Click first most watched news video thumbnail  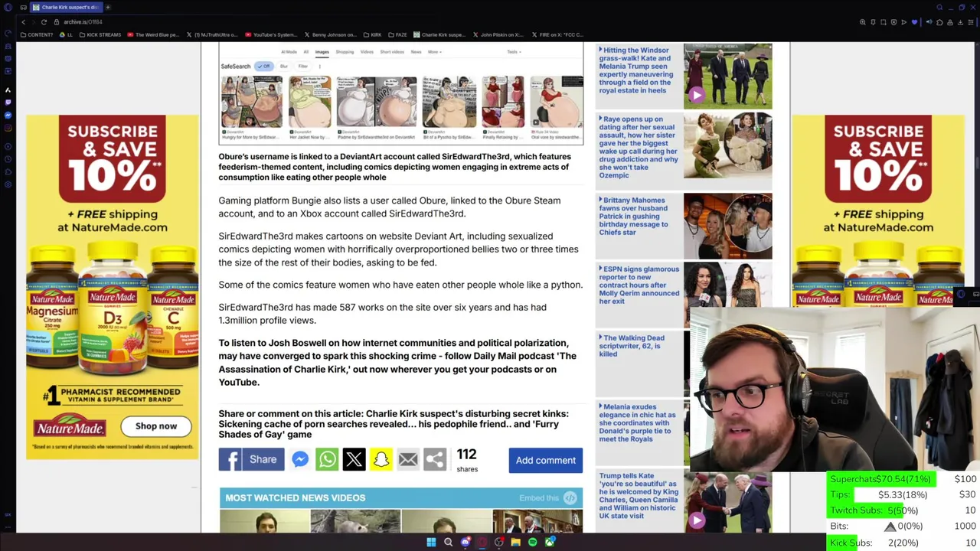[x=264, y=521]
